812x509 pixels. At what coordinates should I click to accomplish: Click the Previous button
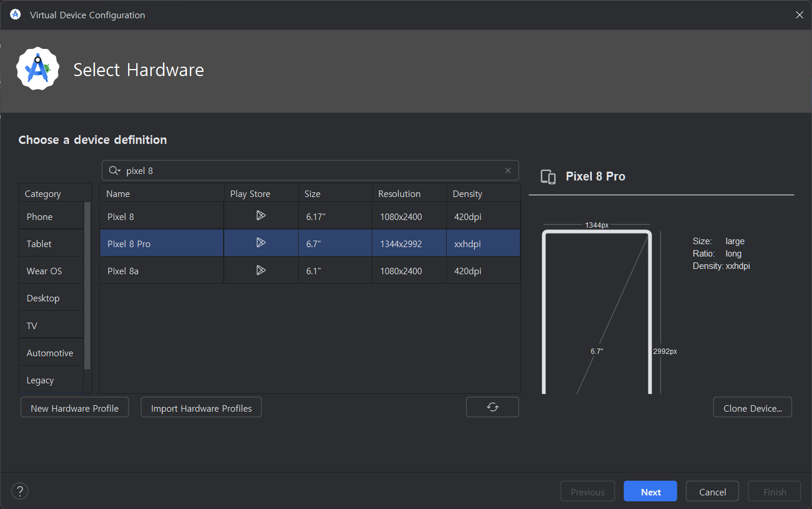point(587,492)
